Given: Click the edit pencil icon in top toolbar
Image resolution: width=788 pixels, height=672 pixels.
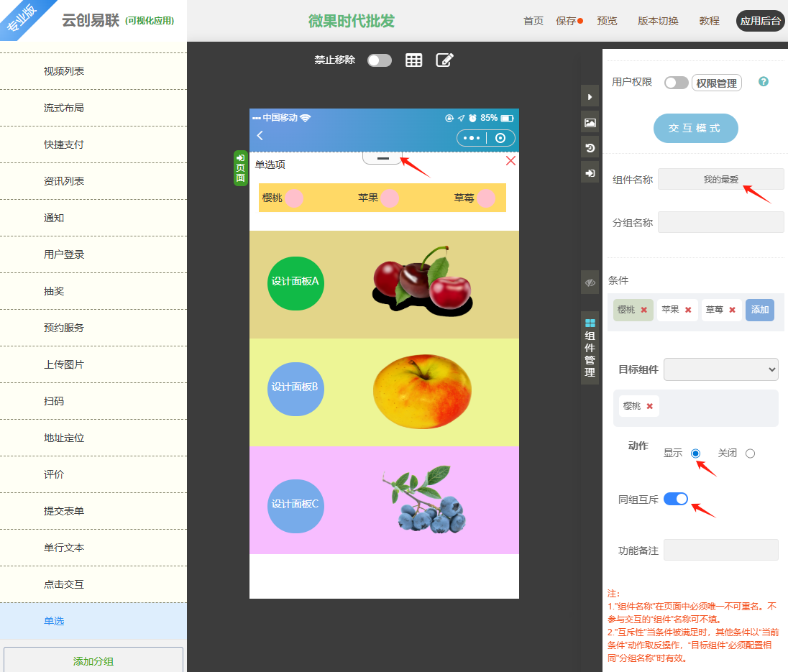Looking at the screenshot, I should [444, 60].
